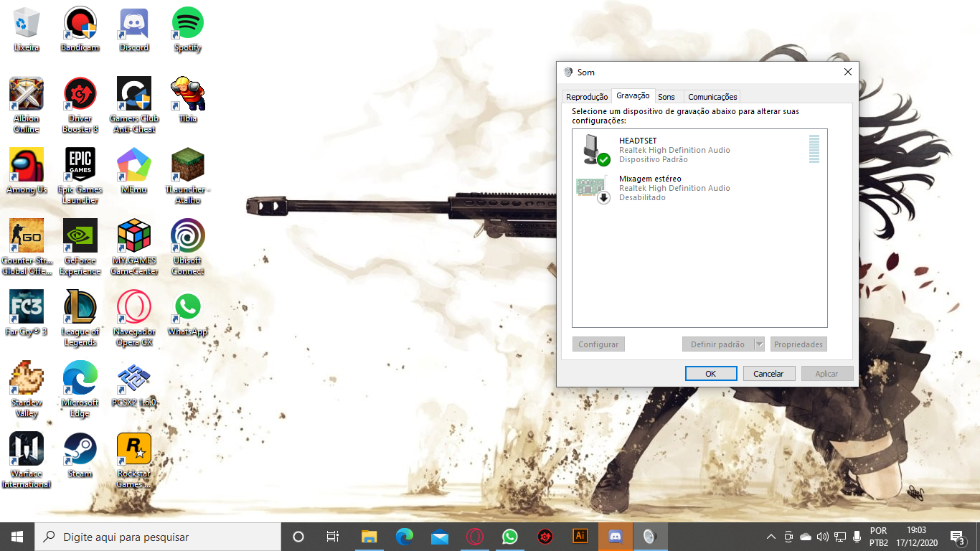Viewport: 980px width, 551px height.
Task: Select the Gravação tab
Action: coord(633,95)
